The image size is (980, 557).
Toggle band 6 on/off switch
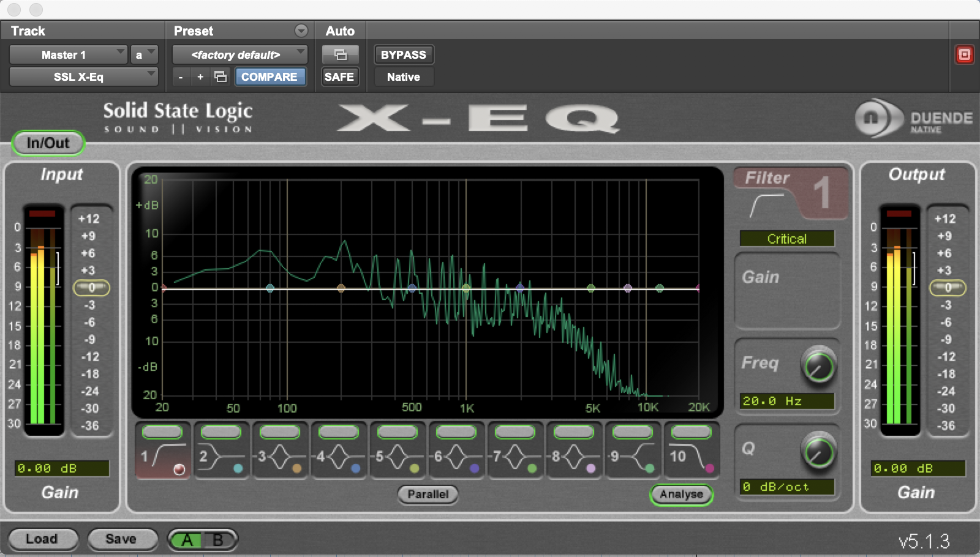pyautogui.click(x=456, y=432)
